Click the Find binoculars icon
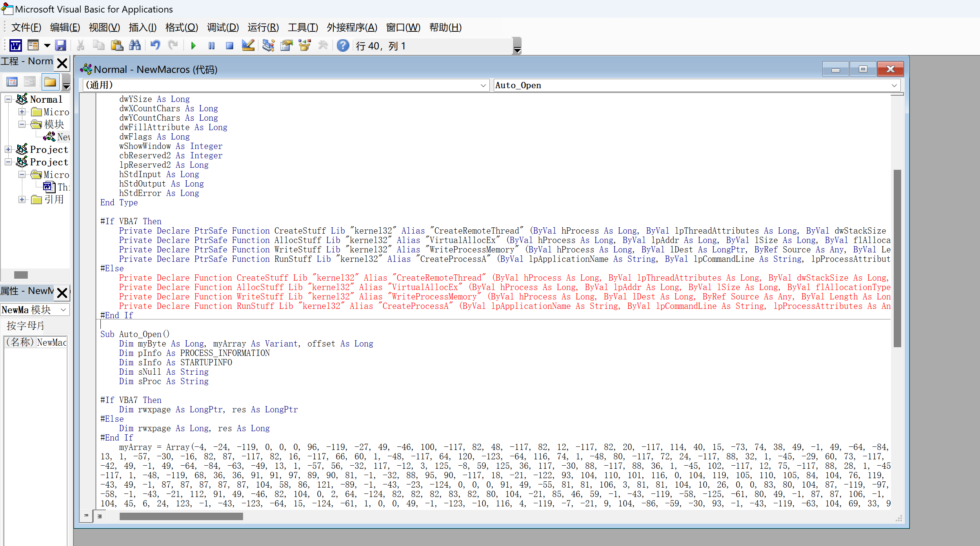The image size is (980, 546). (x=135, y=45)
